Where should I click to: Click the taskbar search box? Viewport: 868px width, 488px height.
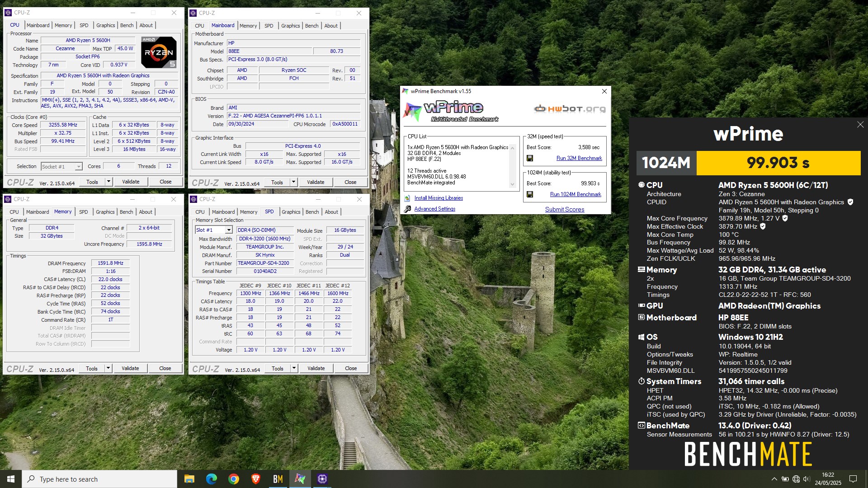99,479
